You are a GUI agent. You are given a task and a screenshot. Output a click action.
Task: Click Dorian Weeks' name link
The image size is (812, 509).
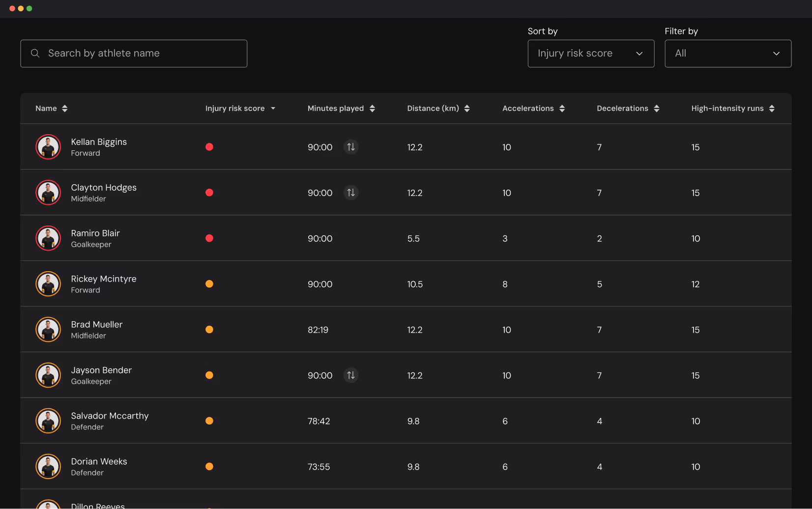[x=99, y=461]
